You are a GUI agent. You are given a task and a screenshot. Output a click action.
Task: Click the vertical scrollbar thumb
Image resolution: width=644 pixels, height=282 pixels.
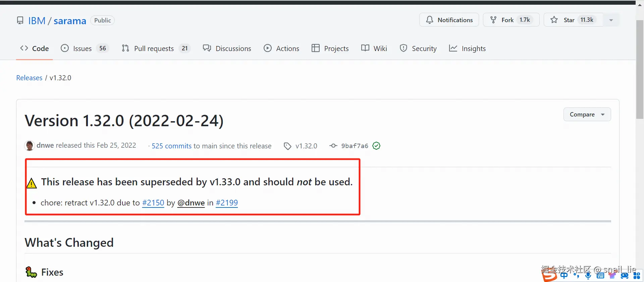(x=640, y=69)
